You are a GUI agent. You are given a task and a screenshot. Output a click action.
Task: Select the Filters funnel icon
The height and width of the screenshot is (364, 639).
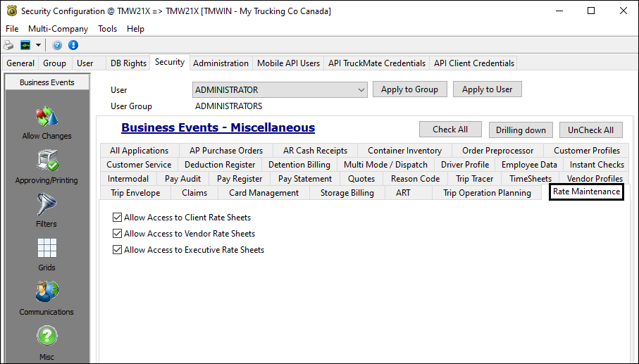pyautogui.click(x=46, y=204)
